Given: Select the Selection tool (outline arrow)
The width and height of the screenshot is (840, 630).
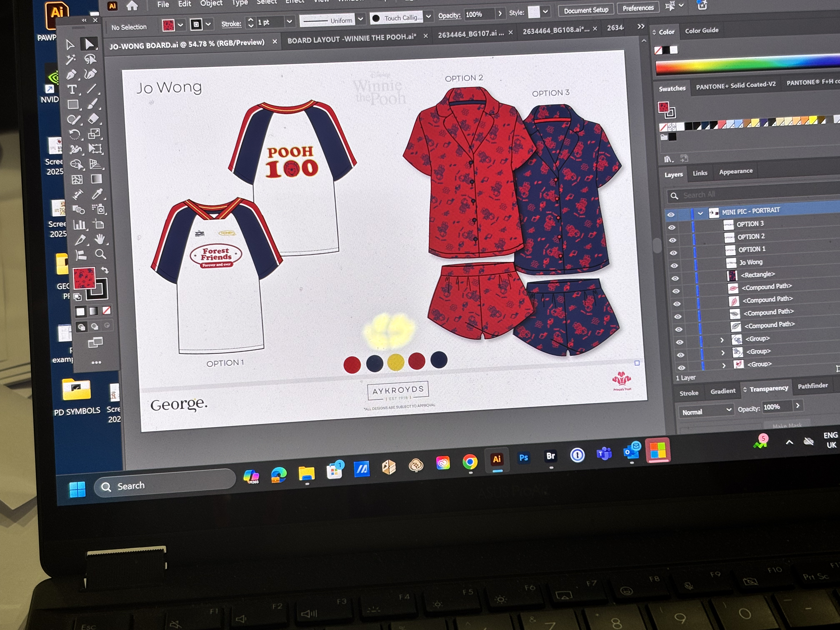Looking at the screenshot, I should click(x=70, y=45).
